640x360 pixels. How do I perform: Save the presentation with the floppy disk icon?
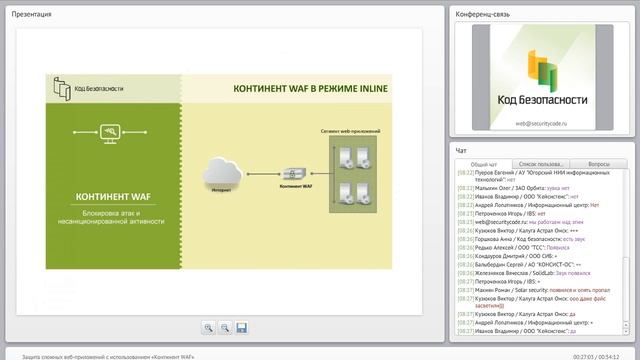click(242, 328)
